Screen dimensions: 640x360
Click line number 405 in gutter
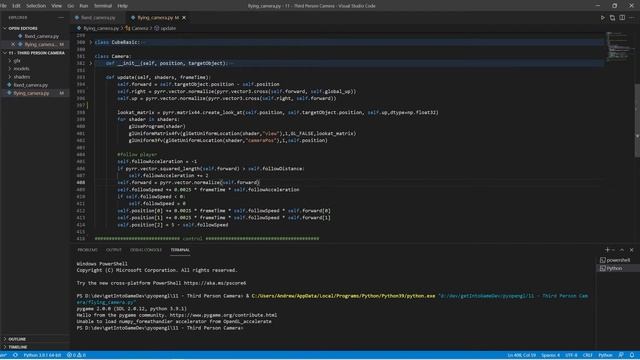tap(80, 161)
